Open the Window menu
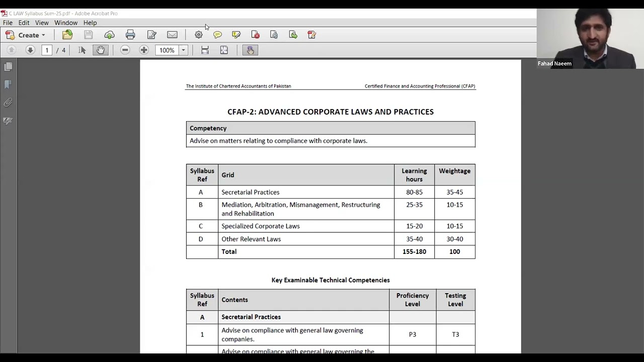The image size is (644, 362). coord(66,23)
